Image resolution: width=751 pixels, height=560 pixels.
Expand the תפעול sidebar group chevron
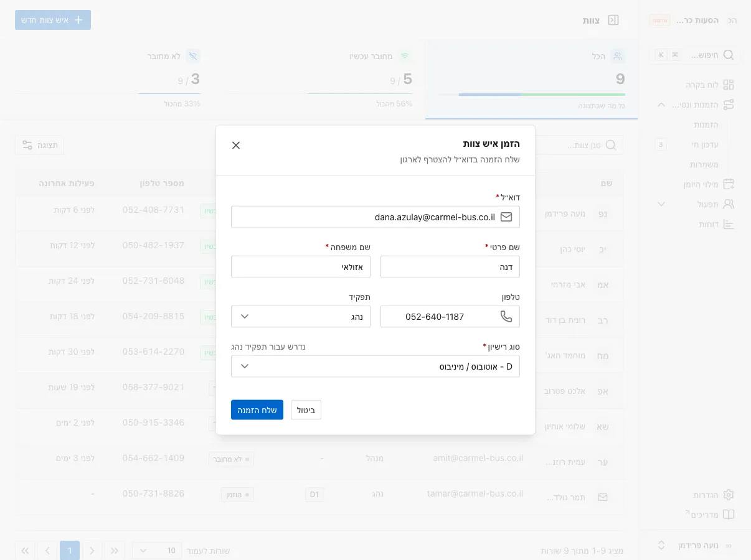pyautogui.click(x=661, y=204)
